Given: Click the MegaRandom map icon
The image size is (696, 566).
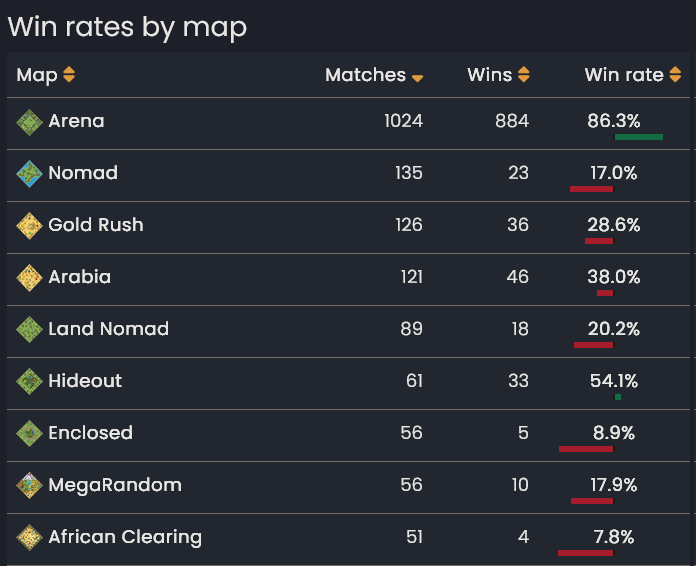Looking at the screenshot, I should point(29,486).
